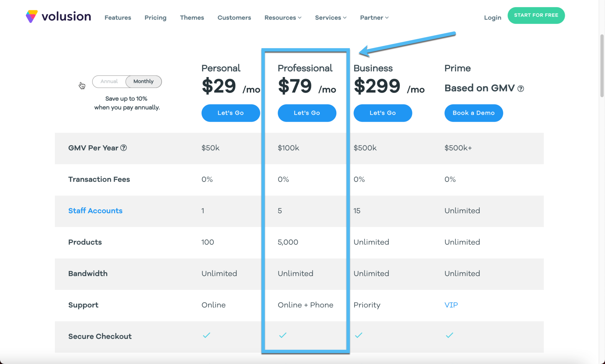The height and width of the screenshot is (364, 605).
Task: Open the Staff Accounts link
Action: (x=95, y=211)
